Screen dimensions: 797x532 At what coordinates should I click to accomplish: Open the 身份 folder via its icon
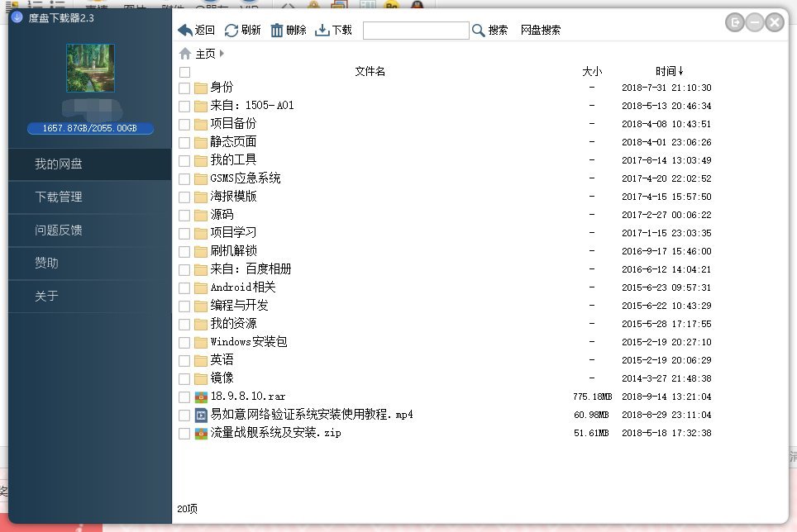point(201,88)
